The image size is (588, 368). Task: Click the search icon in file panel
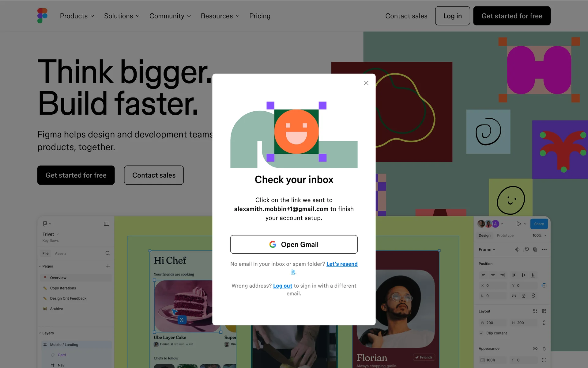point(107,253)
